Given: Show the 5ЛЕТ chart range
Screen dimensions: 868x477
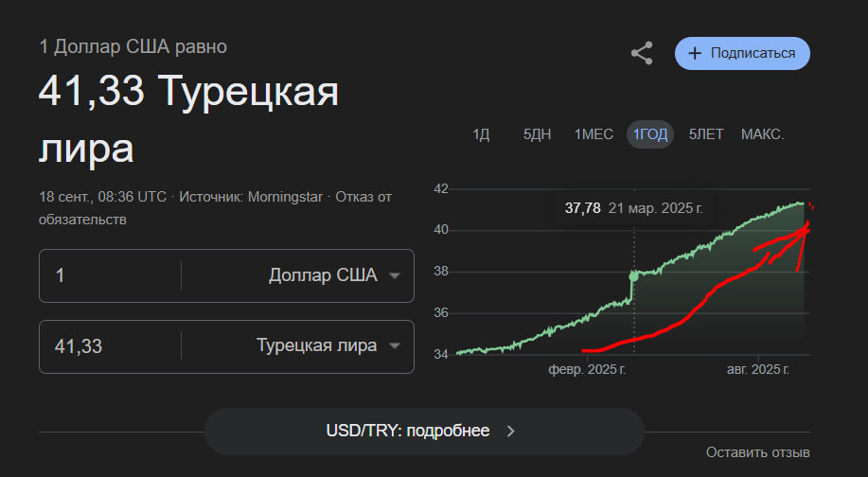Looking at the screenshot, I should [706, 134].
